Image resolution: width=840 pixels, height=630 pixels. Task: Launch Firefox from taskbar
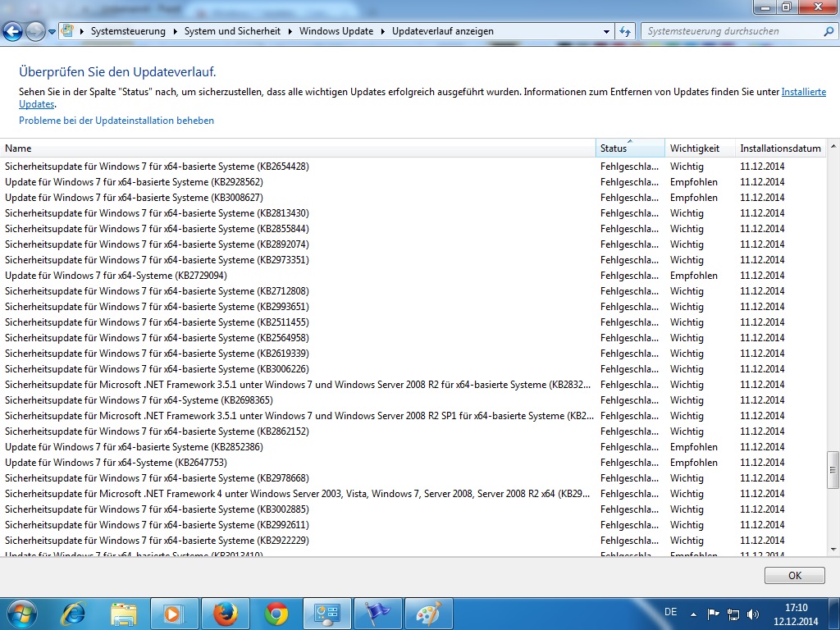[226, 614]
